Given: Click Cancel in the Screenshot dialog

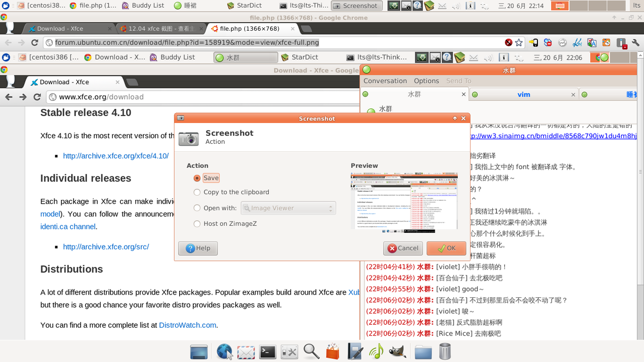Looking at the screenshot, I should pos(403,248).
